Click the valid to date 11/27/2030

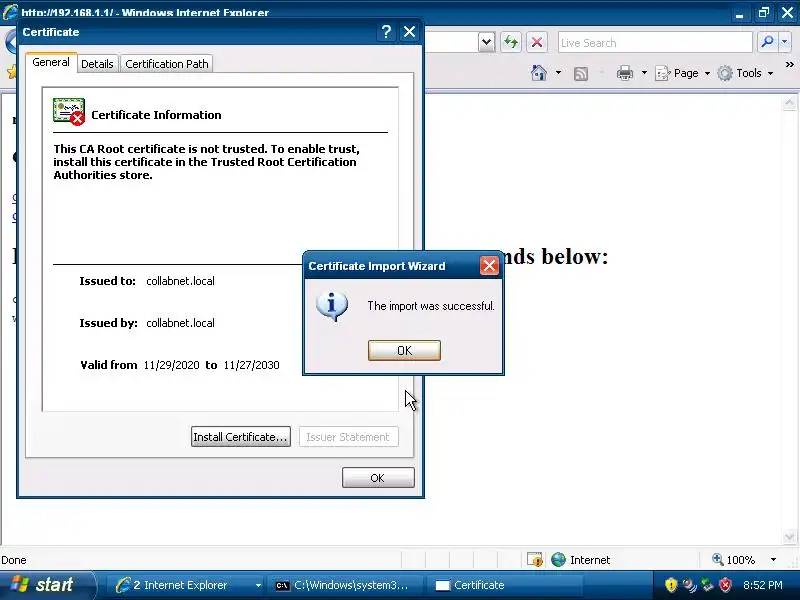coord(252,365)
